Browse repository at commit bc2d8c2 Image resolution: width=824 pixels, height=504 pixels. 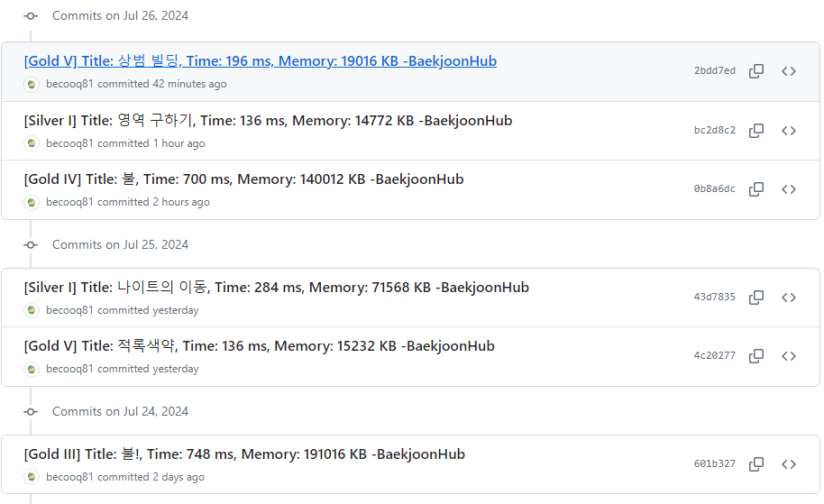tap(789, 131)
